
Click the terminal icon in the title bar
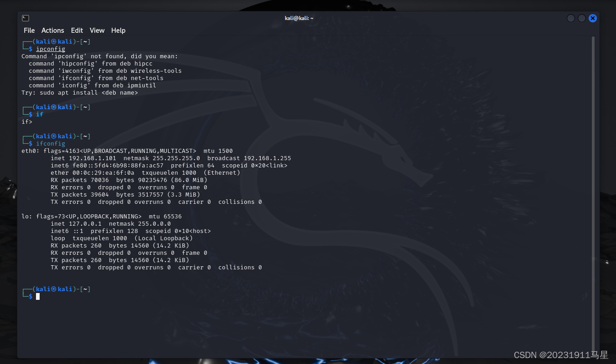[x=26, y=18]
